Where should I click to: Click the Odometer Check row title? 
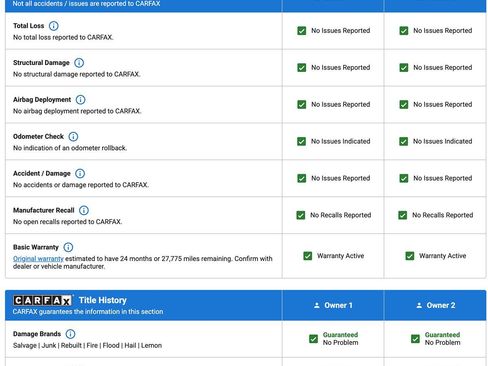38,136
